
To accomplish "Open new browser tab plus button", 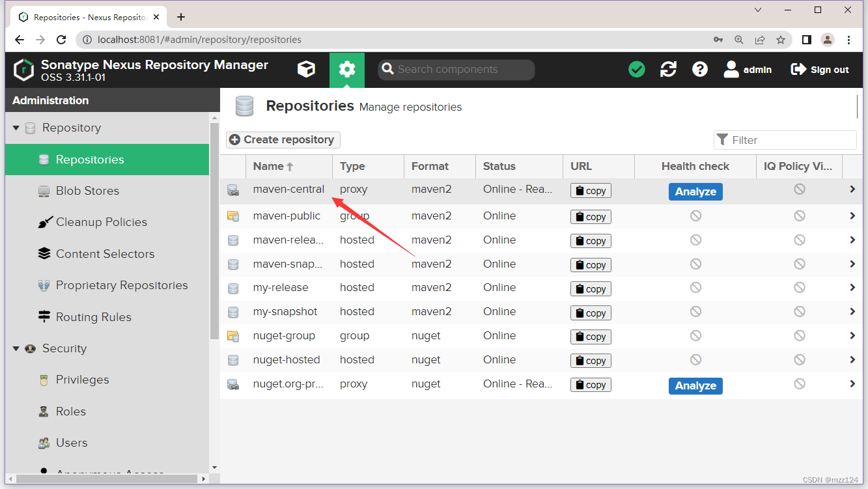I will click(181, 17).
